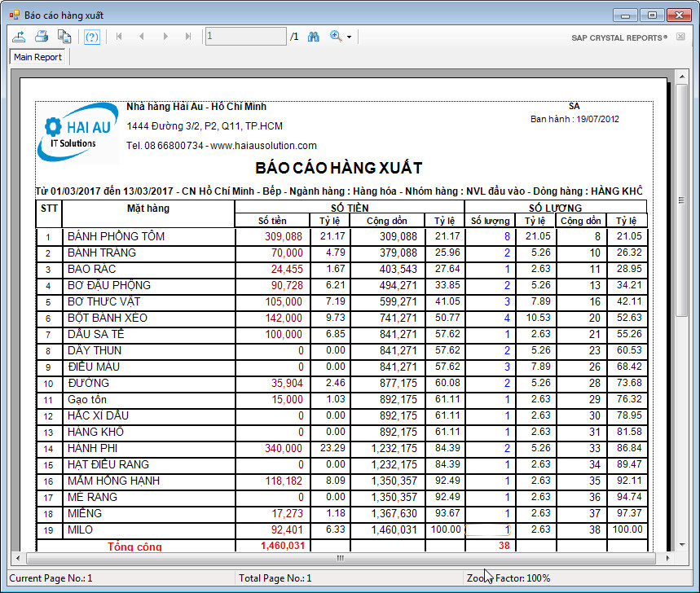This screenshot has width=700, height=593.
Task: Click the Copy icon in toolbar
Action: coord(64,37)
